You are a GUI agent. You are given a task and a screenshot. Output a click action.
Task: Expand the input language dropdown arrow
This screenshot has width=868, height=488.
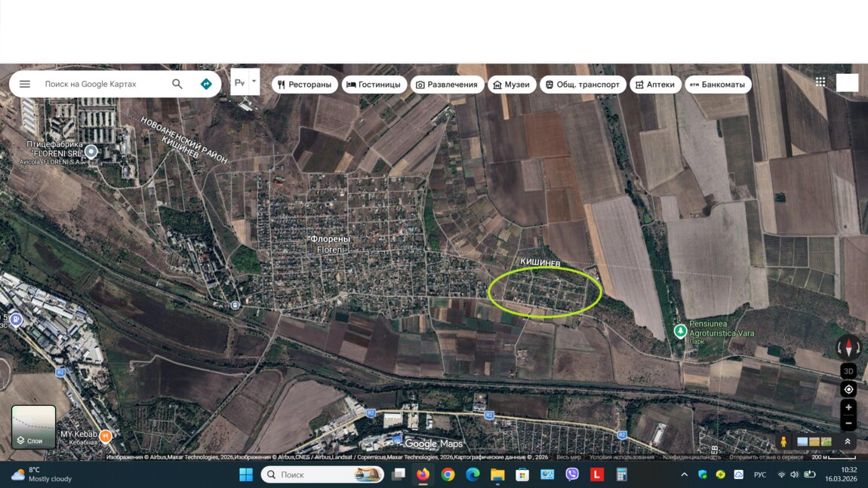pos(254,81)
